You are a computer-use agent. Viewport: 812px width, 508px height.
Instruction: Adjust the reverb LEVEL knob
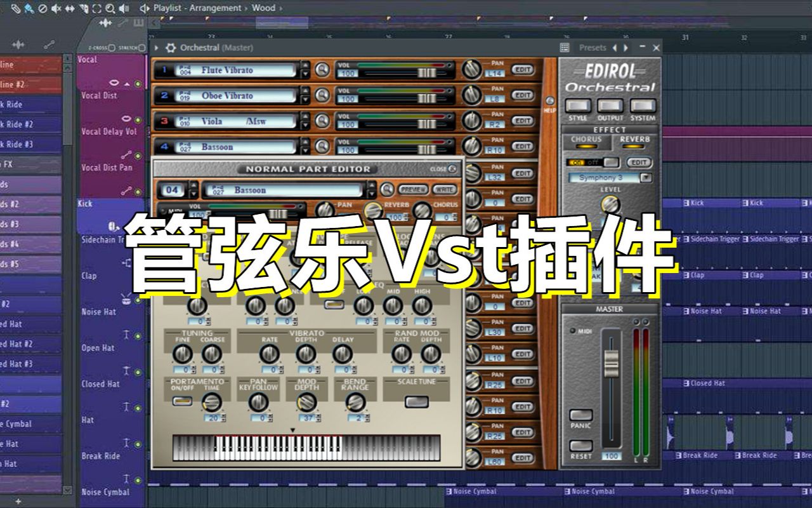point(610,204)
